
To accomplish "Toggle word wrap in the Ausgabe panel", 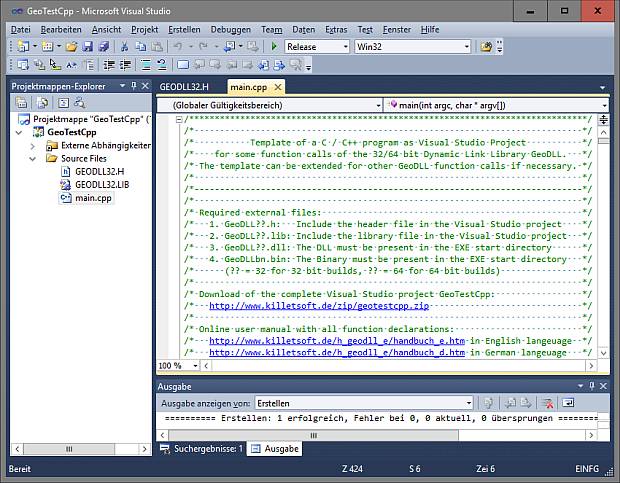I will 568,403.
